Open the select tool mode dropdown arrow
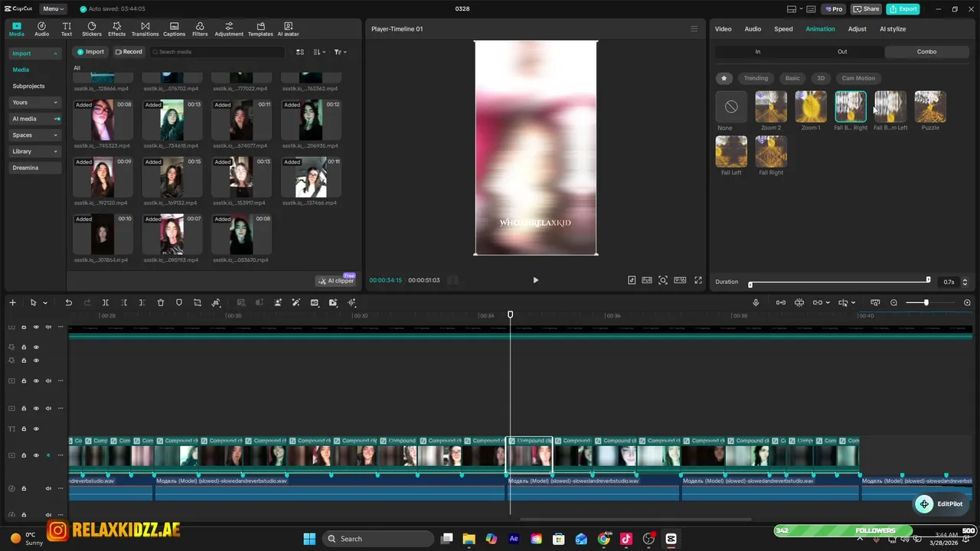 pos(45,303)
